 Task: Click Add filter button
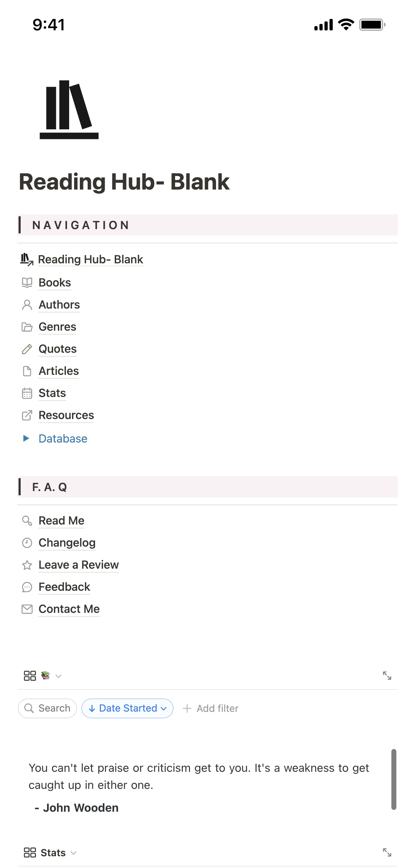[x=211, y=708]
